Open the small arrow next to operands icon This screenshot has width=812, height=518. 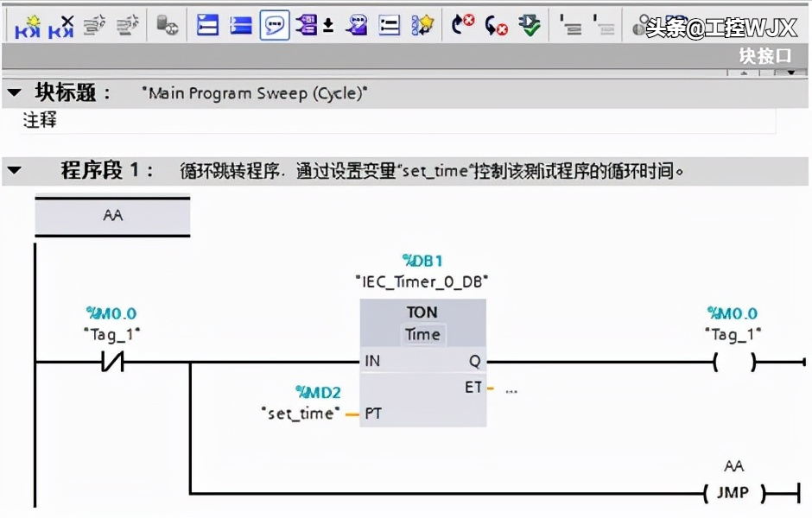click(x=328, y=28)
